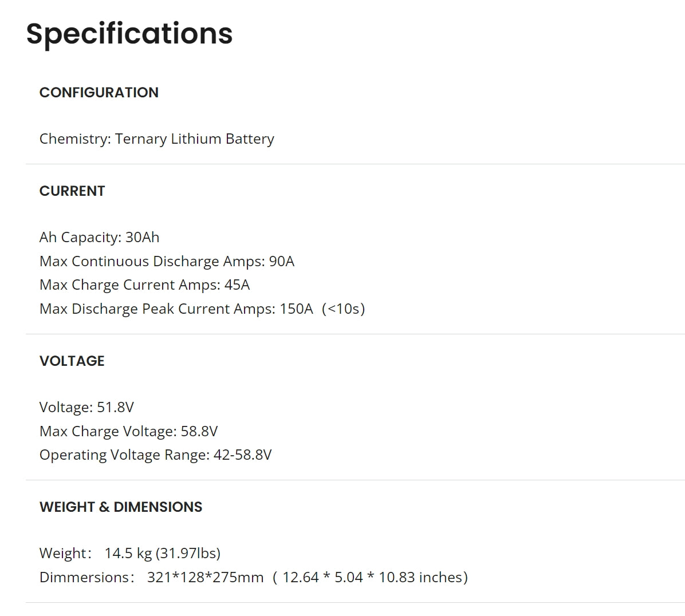685x616 pixels.
Task: Select the WEIGHT & DIMENSIONS heading
Action: click(x=121, y=507)
